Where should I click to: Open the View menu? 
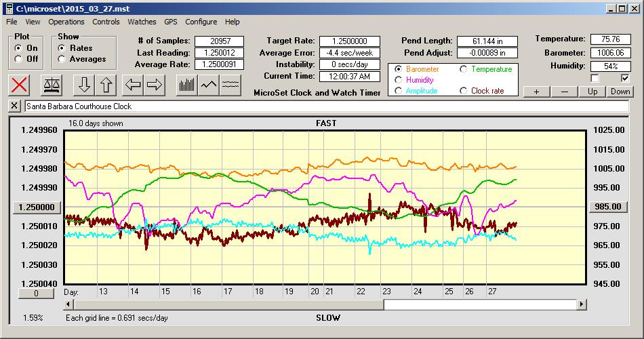click(x=33, y=22)
